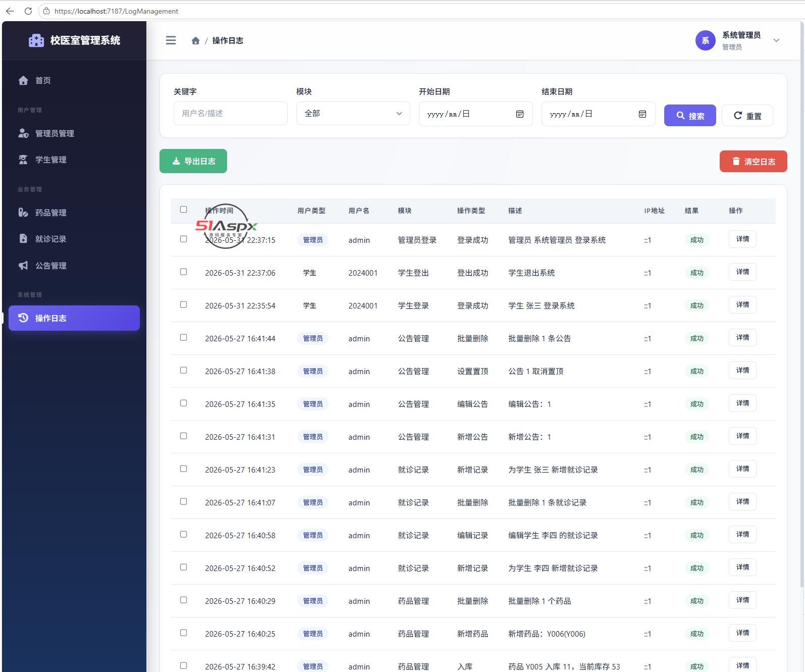View 详情 for 编辑公告 row
Viewport: 805px width, 672px height.
point(742,403)
